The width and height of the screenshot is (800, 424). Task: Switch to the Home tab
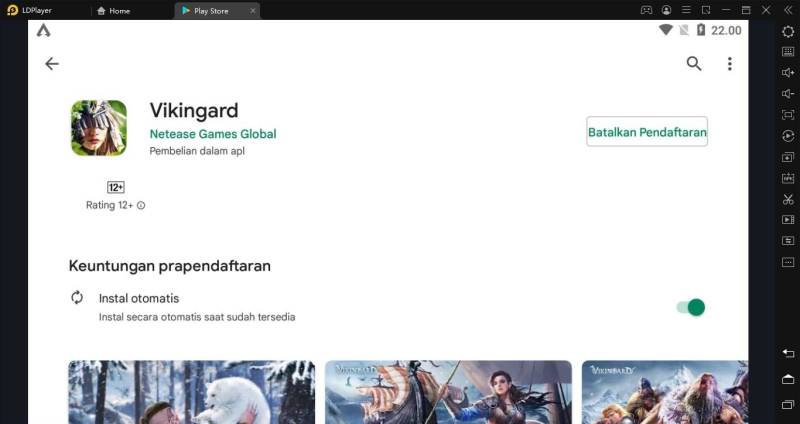113,11
